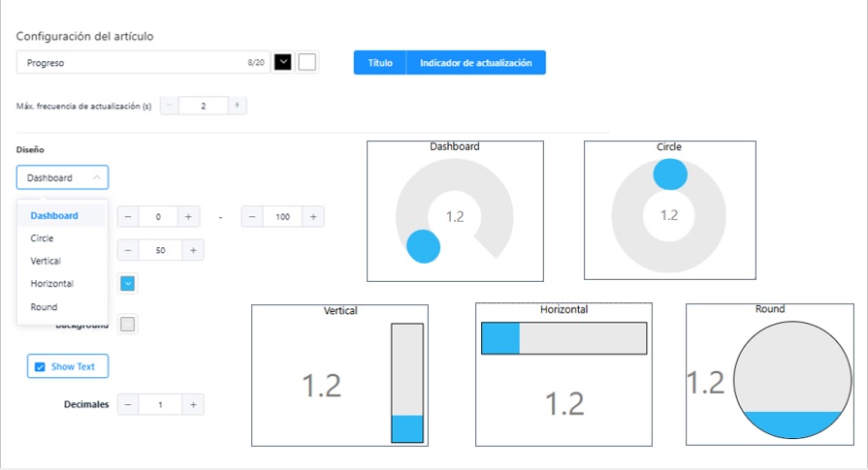Toggle the Show Text checkbox
Viewport: 868px width, 470px height.
coord(40,367)
